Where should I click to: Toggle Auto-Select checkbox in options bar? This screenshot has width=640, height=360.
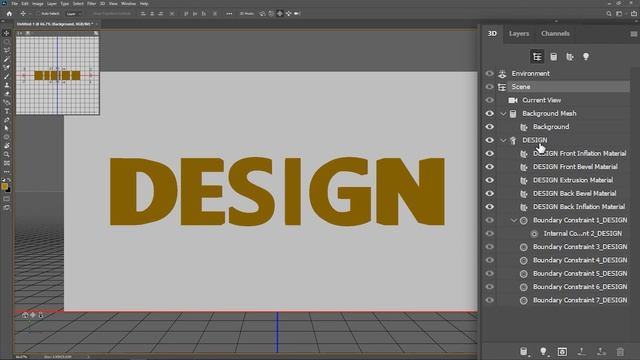tap(39, 13)
